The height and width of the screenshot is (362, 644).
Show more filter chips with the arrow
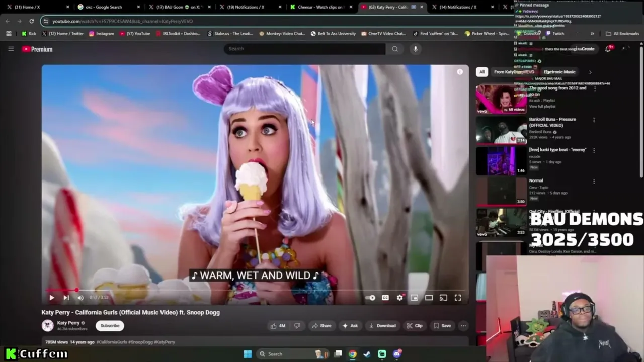pos(590,72)
